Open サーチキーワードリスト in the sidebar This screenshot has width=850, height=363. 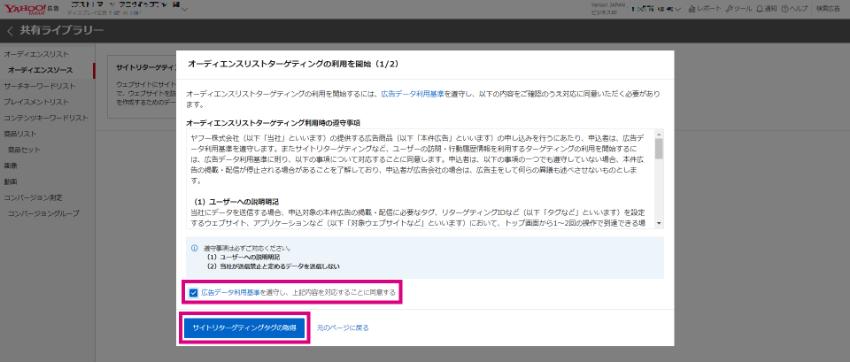point(40,86)
